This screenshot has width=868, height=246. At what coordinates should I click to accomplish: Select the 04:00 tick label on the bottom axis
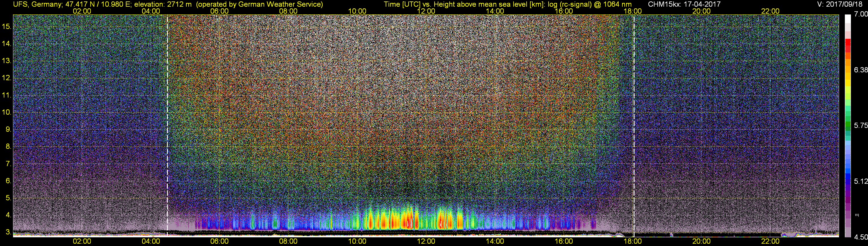click(x=151, y=241)
